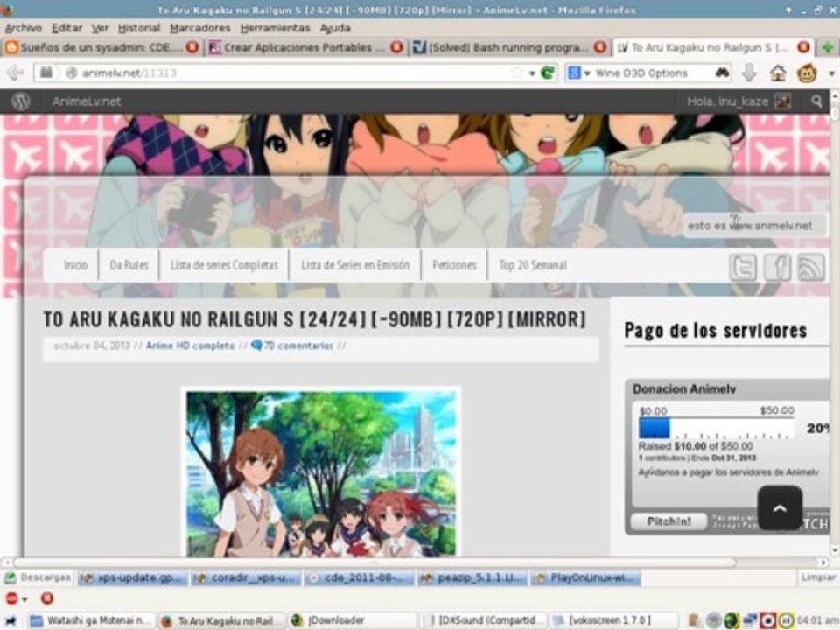Open Top 20 Semanal link
Screen dimensions: 840x630
point(533,265)
